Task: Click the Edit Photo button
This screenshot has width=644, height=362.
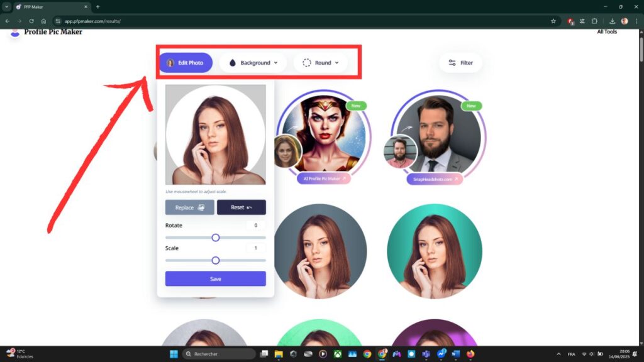Action: pos(186,63)
